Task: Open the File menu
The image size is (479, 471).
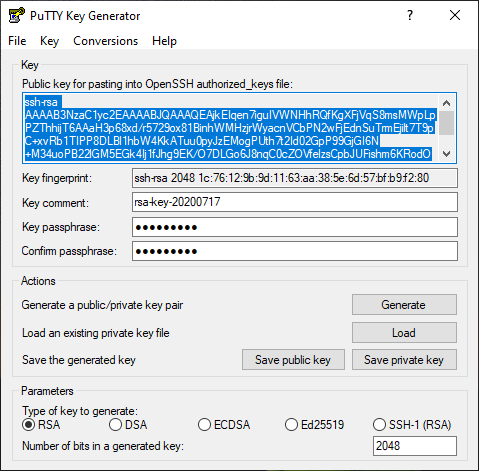Action: 17,41
